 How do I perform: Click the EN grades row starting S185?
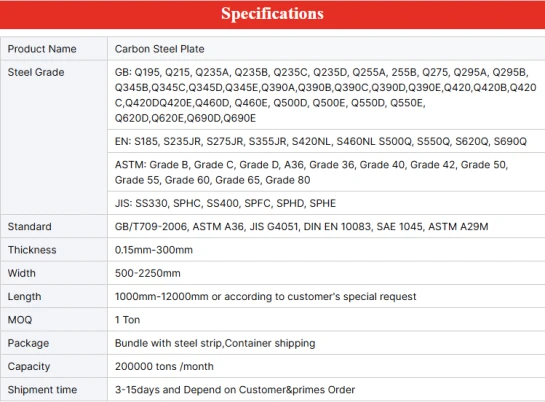click(x=320, y=141)
